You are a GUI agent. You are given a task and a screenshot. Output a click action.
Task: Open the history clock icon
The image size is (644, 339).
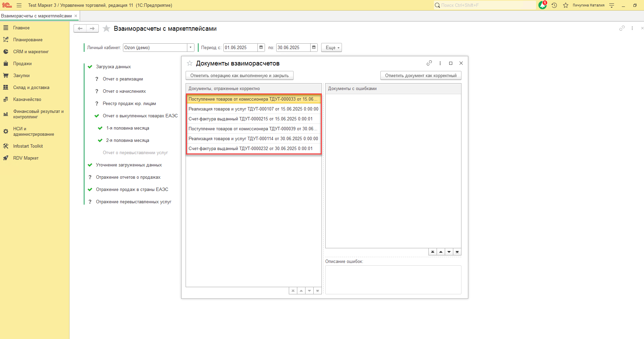point(554,5)
